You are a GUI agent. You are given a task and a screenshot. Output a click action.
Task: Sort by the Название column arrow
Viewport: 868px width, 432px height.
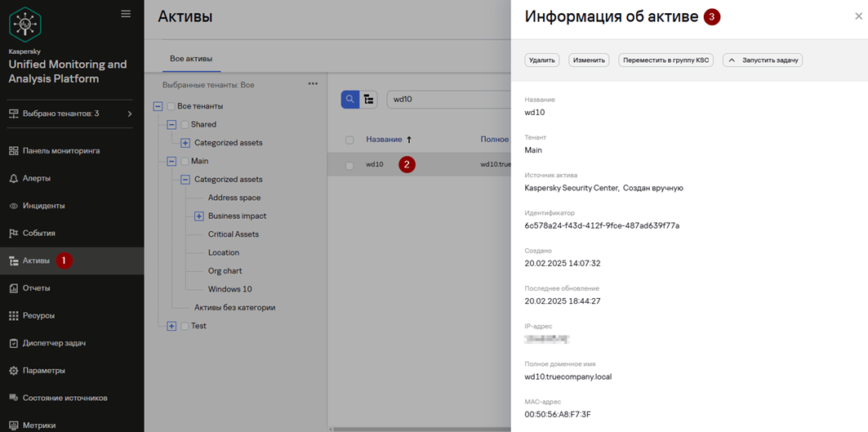(x=409, y=140)
